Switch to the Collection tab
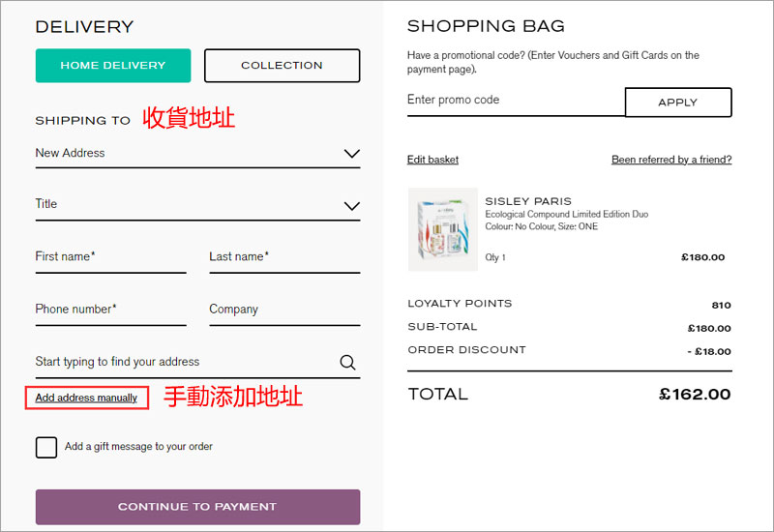774x532 pixels. 282,66
